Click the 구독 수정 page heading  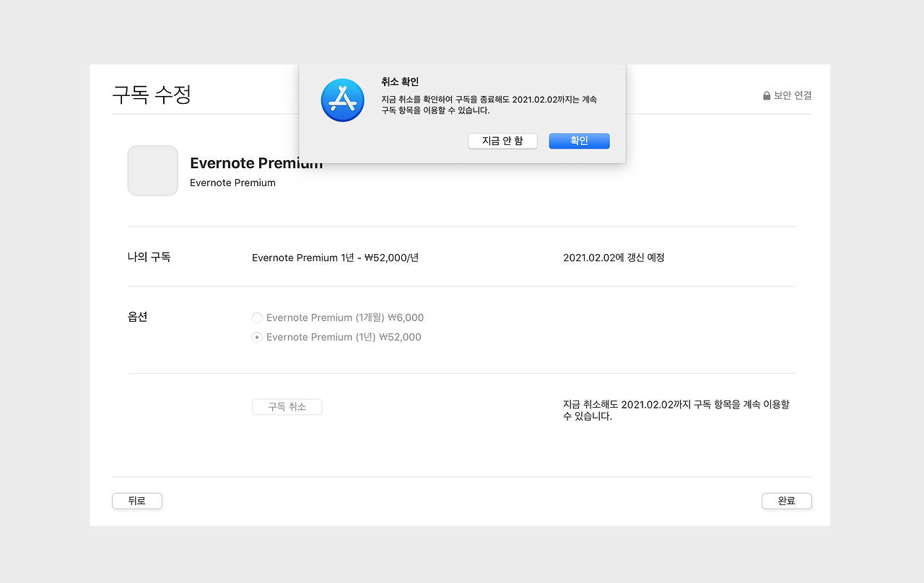(152, 95)
